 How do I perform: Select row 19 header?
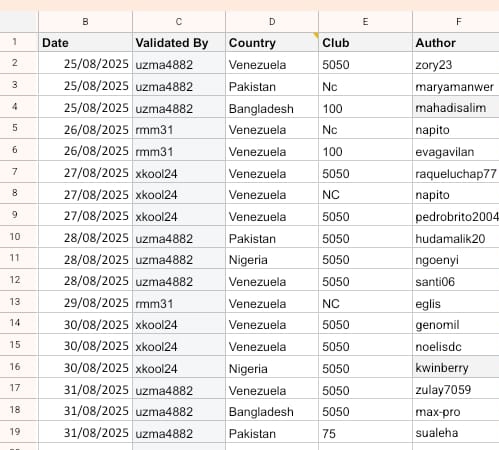[x=15, y=432]
